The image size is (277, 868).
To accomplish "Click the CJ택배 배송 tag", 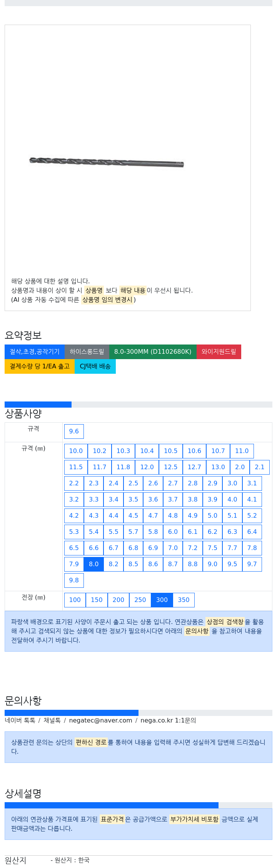I will 95,366.
